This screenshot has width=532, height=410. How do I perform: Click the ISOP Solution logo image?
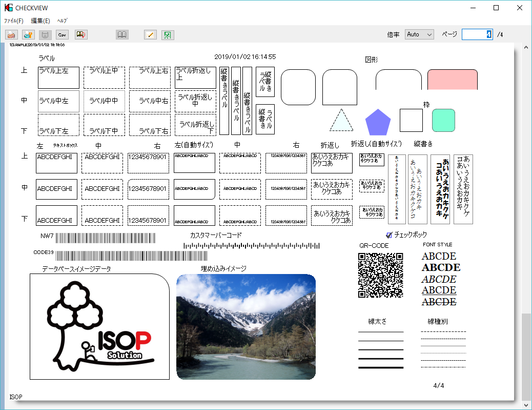click(99, 326)
